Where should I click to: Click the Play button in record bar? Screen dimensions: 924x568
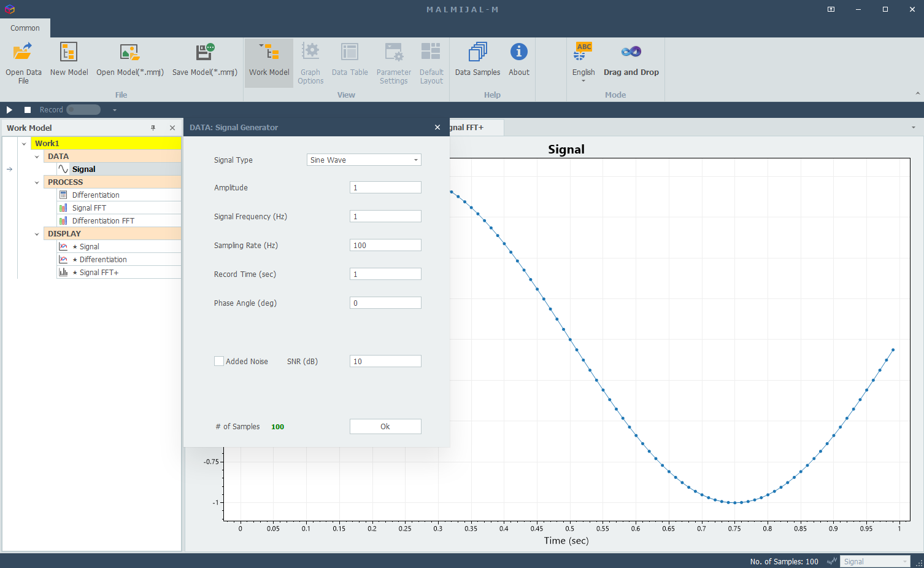[9, 110]
